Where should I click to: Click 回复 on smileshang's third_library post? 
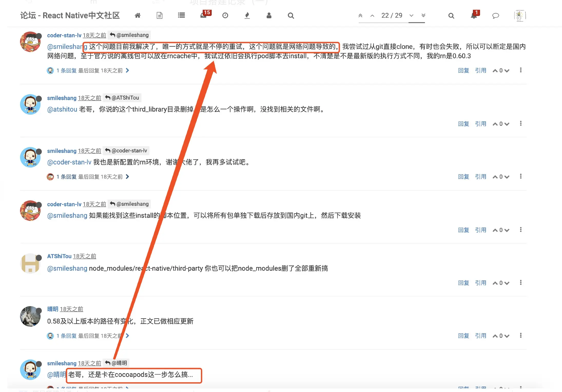point(463,124)
